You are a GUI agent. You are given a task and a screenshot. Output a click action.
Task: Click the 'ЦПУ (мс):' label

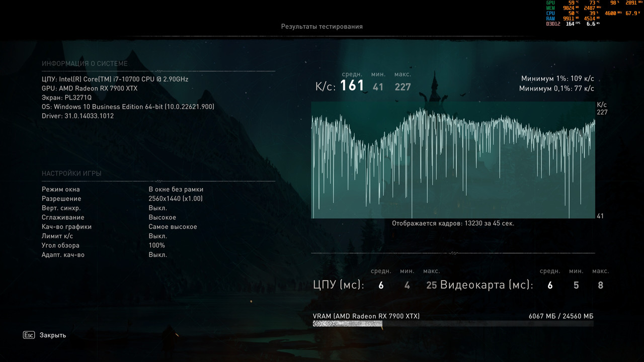click(x=339, y=285)
